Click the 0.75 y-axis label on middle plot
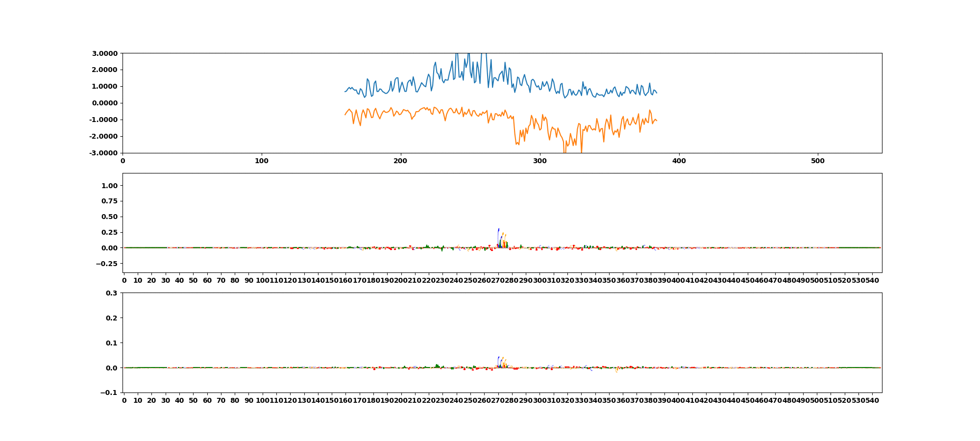Viewport: 980px width, 441px height. [109, 201]
